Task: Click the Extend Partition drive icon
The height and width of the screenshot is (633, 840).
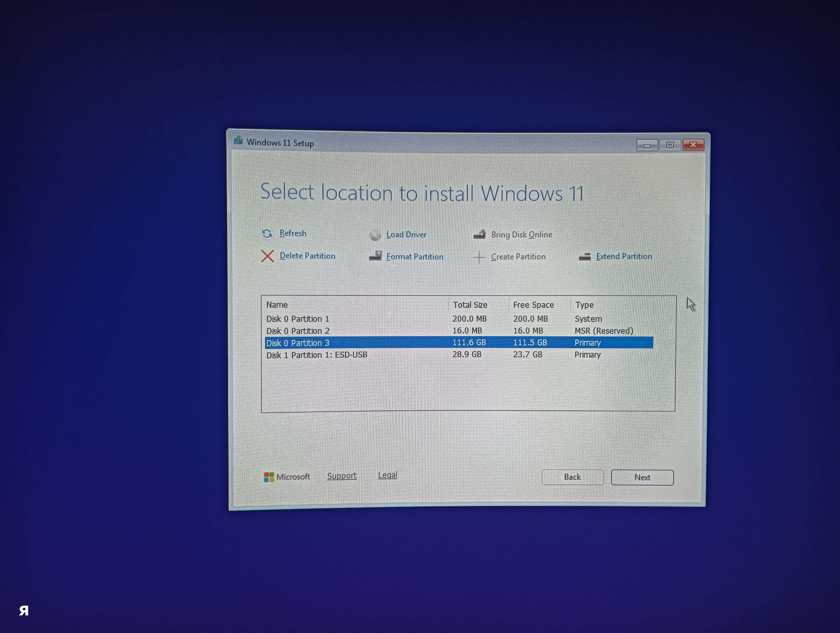Action: click(x=584, y=257)
